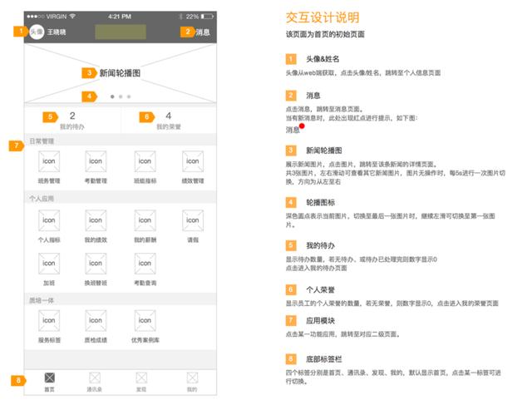Click the 应用模块 heading in the notes

[x=321, y=321]
